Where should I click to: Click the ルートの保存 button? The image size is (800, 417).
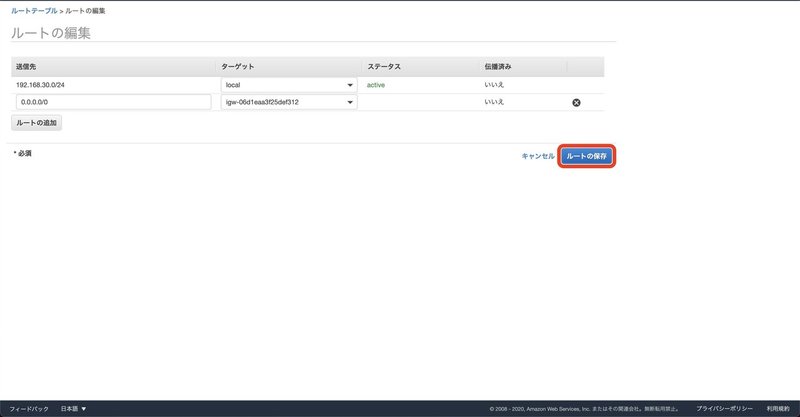[x=586, y=156]
